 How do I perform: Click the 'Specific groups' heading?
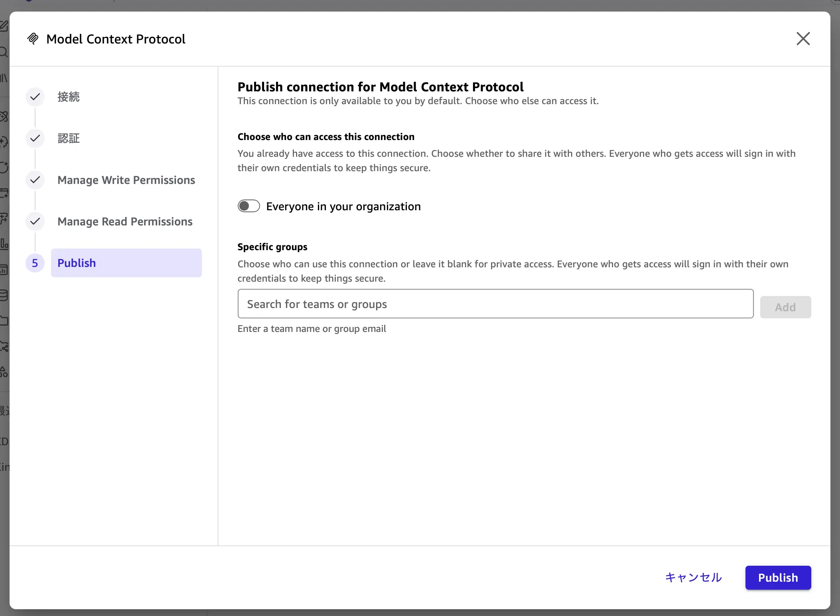click(272, 247)
